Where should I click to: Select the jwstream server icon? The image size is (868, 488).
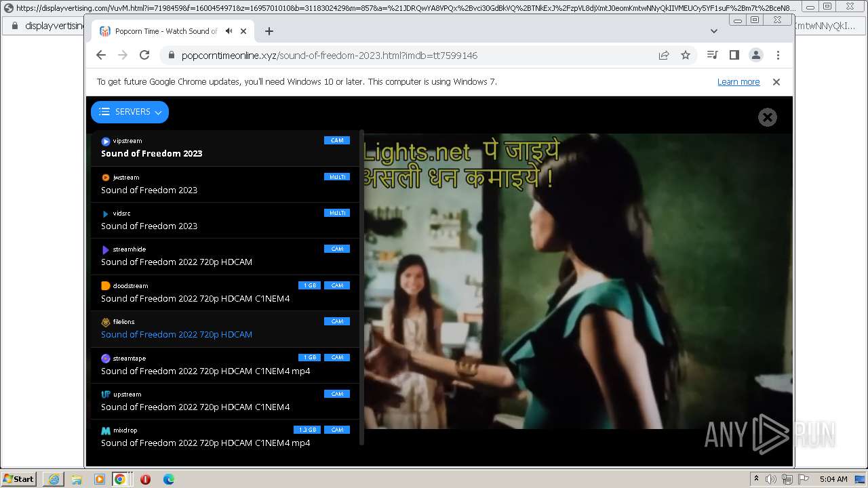(105, 178)
